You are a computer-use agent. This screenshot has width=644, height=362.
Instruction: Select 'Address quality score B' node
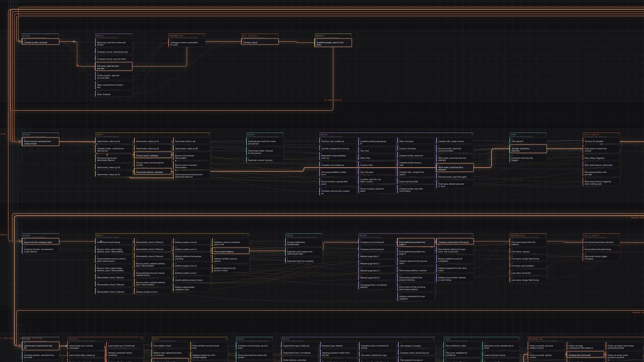[192, 242]
